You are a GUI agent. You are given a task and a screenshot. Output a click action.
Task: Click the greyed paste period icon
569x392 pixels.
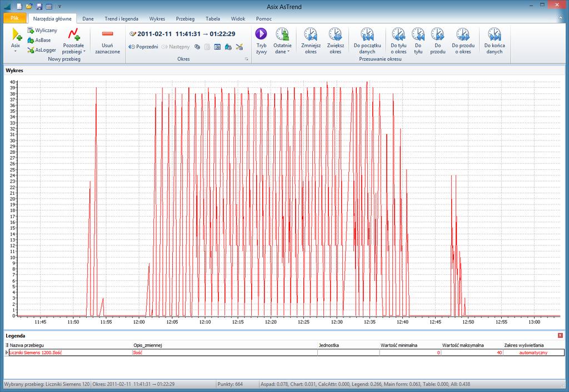pos(207,47)
